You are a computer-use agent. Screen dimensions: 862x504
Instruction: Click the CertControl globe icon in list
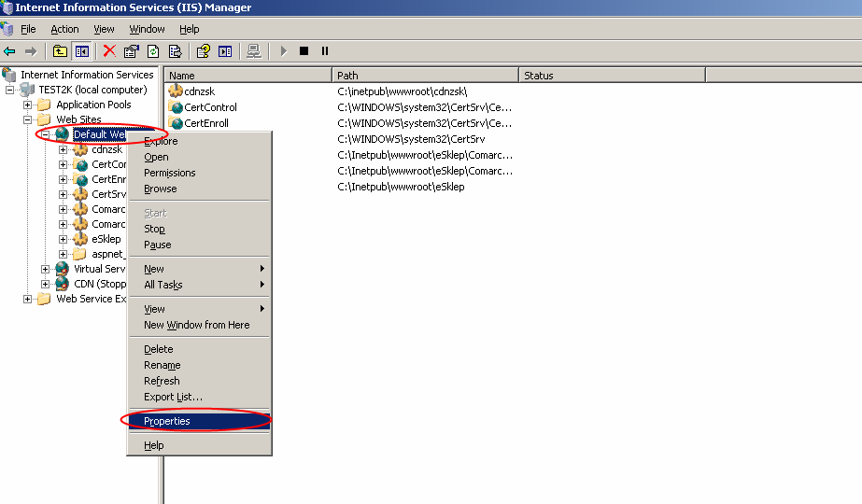pyautogui.click(x=176, y=107)
